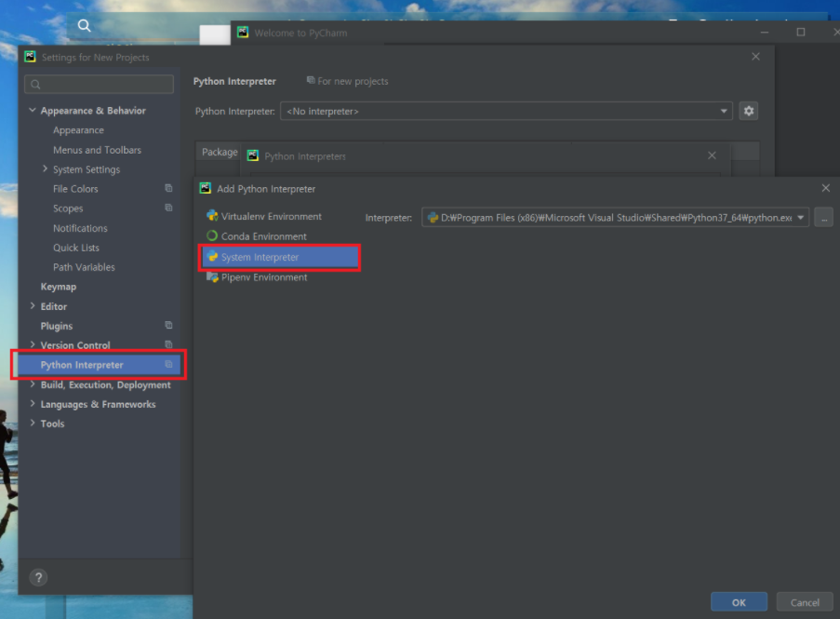Open Scopes settings
Image resolution: width=840 pixels, height=619 pixels.
coord(68,209)
